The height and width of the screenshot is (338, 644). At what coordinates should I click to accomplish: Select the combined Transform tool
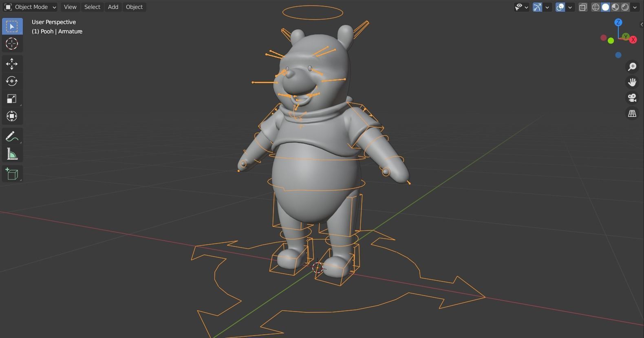coord(12,116)
